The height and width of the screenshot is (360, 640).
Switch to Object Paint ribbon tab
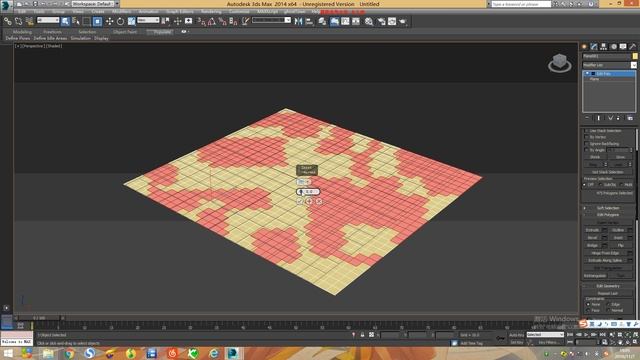pos(125,31)
